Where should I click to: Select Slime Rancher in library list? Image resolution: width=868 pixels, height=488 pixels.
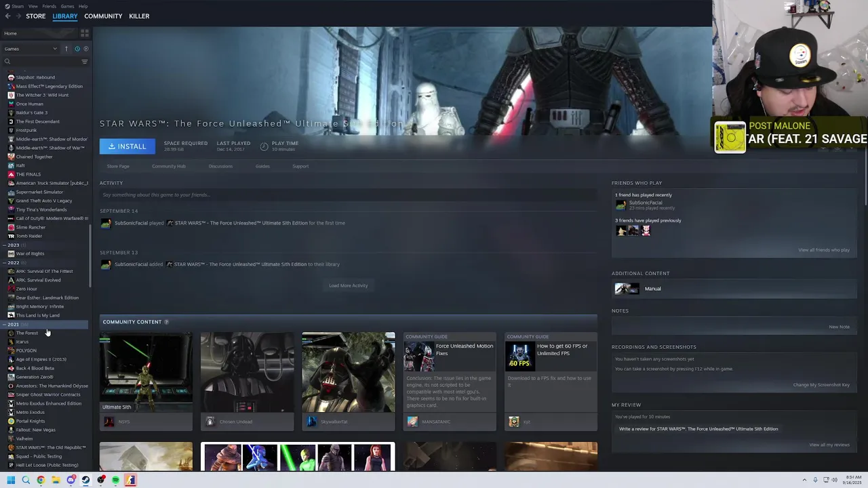point(31,227)
